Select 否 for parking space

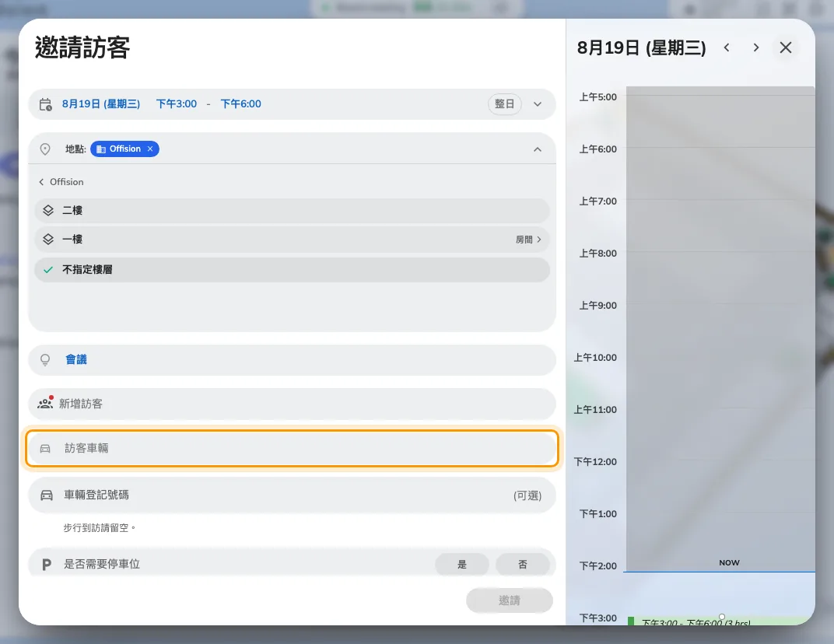[522, 564]
